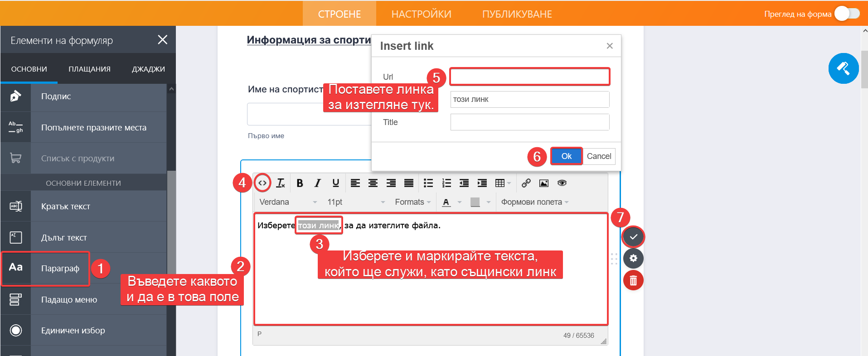Viewport: 868px width, 356px height.
Task: Click the insert image icon
Action: pyautogui.click(x=544, y=183)
